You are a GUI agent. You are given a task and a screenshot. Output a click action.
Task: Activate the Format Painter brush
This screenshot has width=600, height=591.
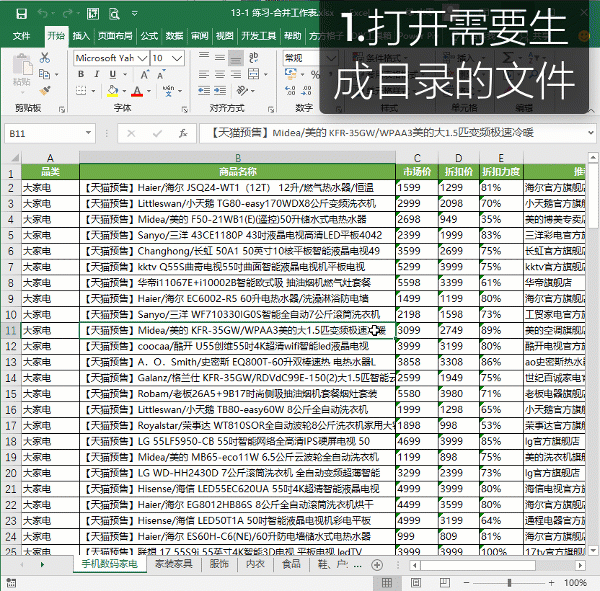click(x=45, y=91)
